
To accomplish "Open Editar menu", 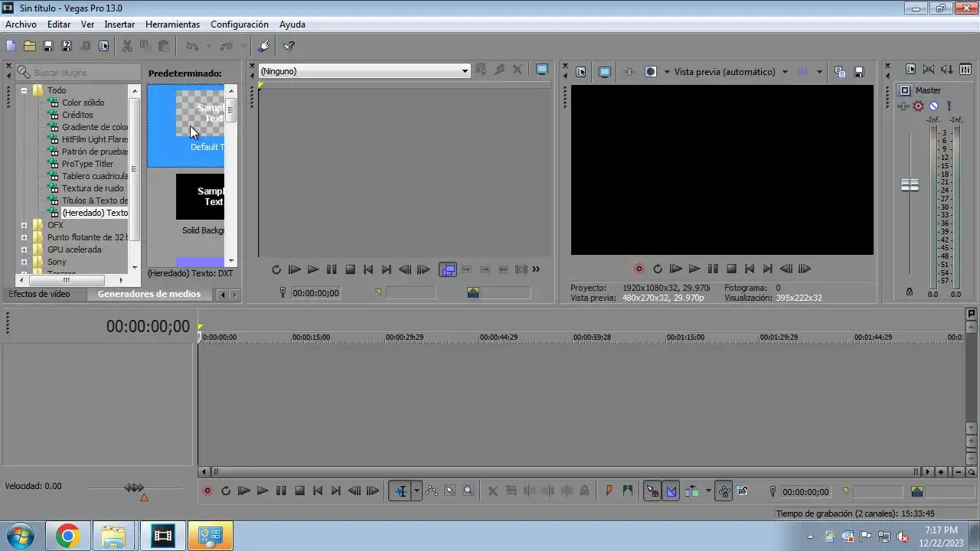I will click(x=59, y=24).
